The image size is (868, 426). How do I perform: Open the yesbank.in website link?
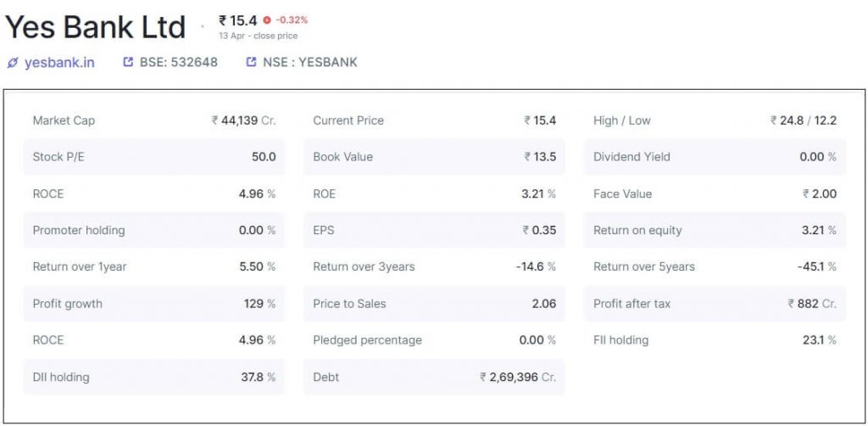pos(59,62)
